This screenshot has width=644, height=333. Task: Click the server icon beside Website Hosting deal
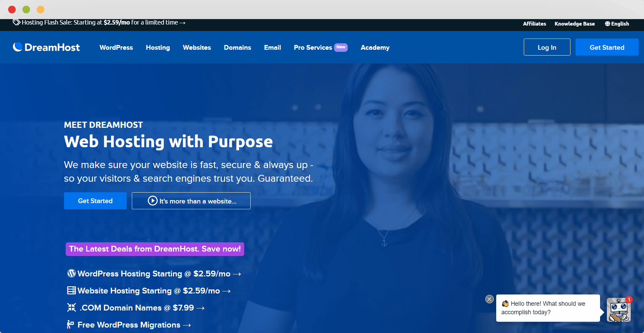pos(72,290)
